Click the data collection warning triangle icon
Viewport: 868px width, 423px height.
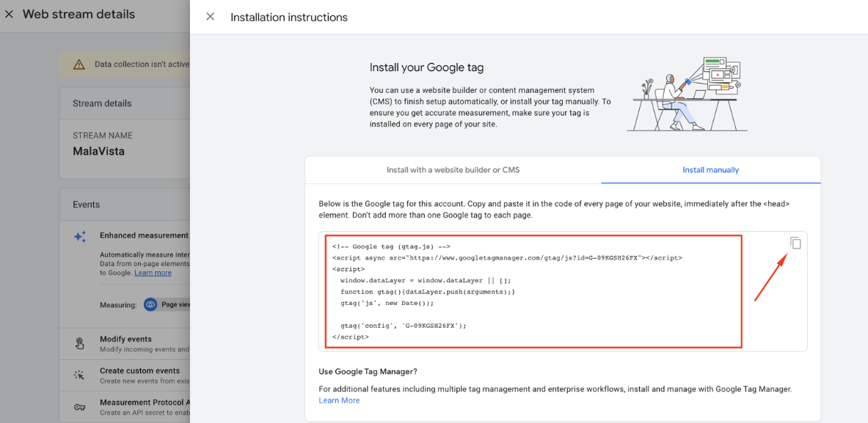tap(79, 65)
